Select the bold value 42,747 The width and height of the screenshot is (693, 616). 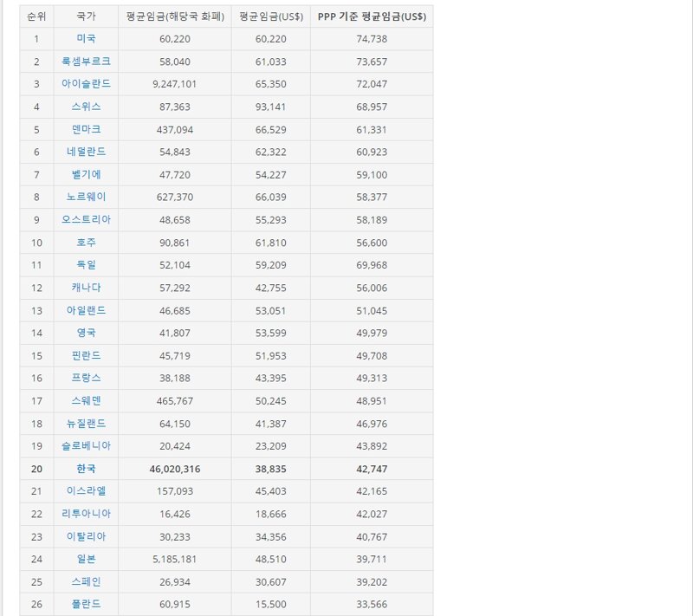372,470
